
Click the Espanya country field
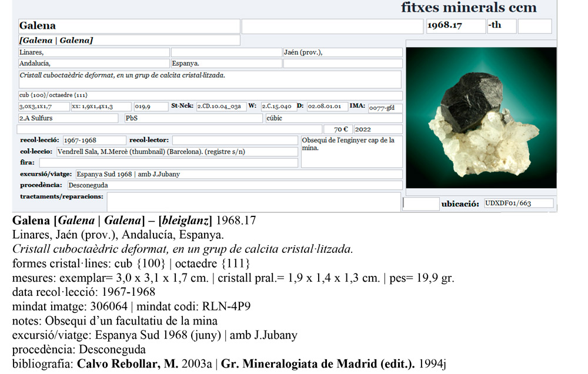(x=226, y=64)
